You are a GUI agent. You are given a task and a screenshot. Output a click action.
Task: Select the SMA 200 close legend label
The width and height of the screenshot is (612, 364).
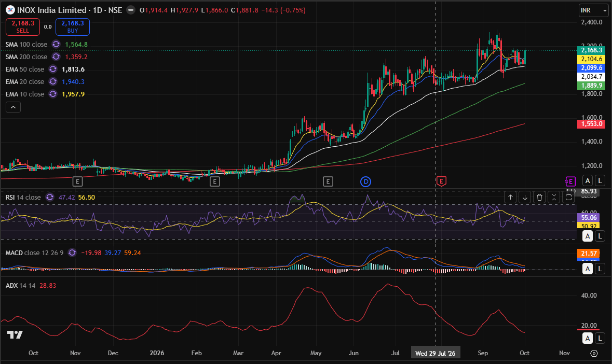pyautogui.click(x=26, y=57)
